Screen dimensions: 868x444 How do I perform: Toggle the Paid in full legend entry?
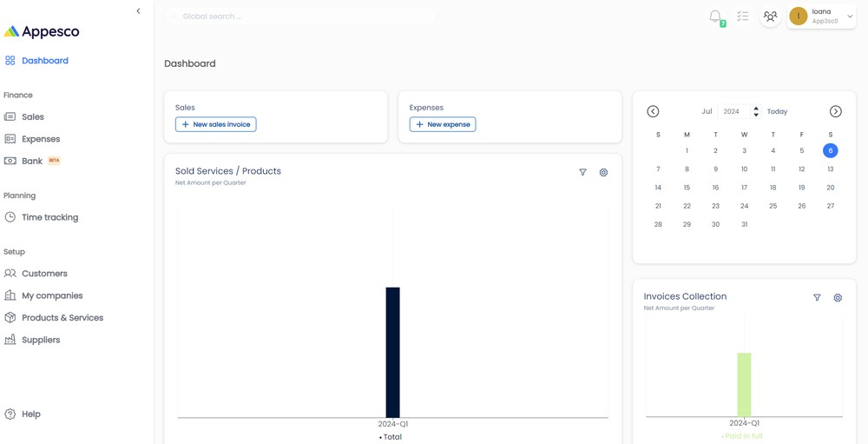[742, 436]
